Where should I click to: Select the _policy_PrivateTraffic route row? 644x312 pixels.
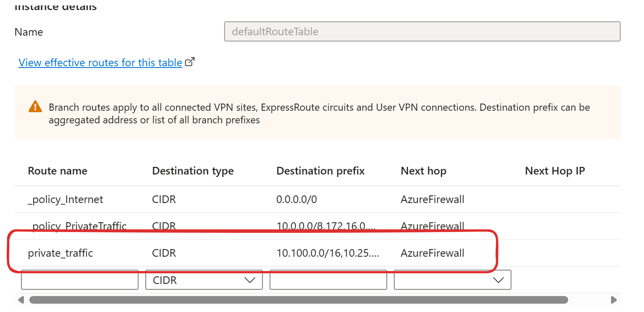pos(317,226)
